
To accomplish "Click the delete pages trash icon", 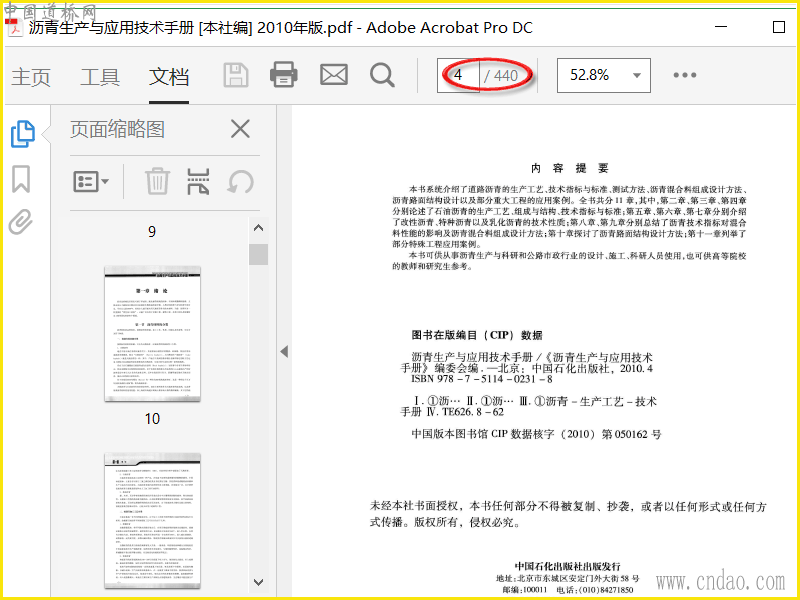I will coord(157,181).
